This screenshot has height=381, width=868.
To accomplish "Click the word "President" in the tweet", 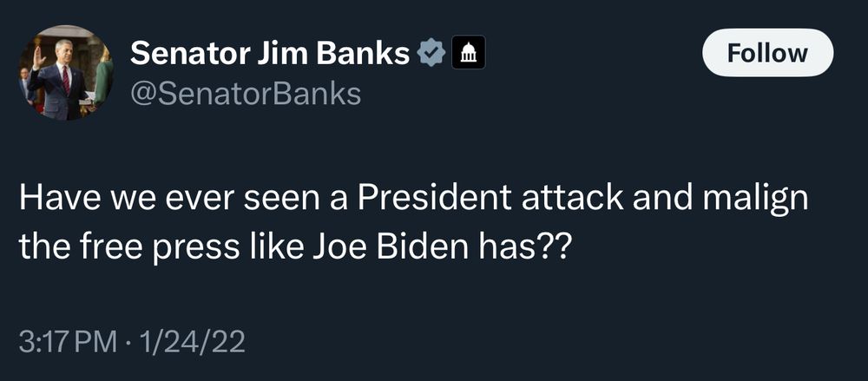I will pos(435,200).
